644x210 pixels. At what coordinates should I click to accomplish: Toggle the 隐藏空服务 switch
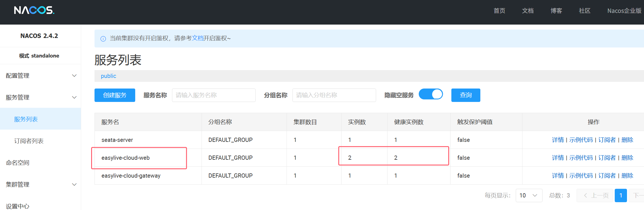(431, 94)
